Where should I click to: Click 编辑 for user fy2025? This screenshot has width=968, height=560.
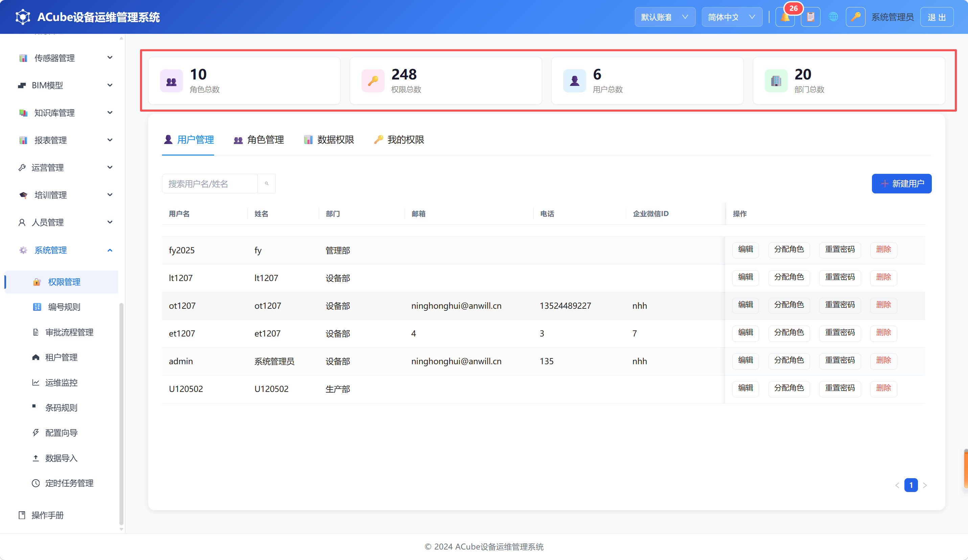(745, 250)
